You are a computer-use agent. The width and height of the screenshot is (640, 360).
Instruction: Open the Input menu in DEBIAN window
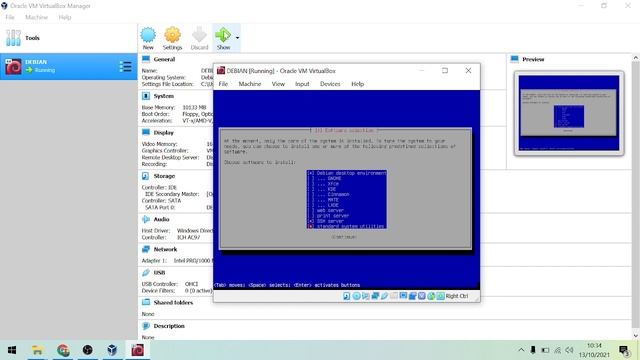(x=302, y=84)
